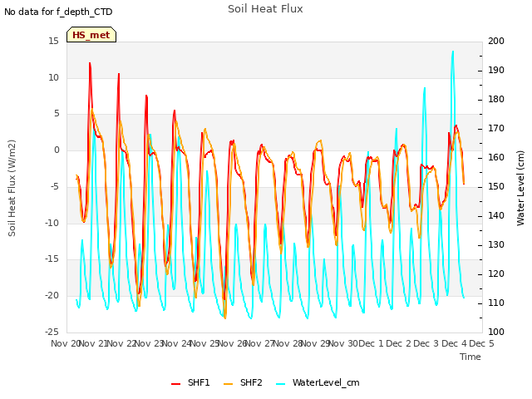Click the Dec 1 x-axis tick label

click(x=371, y=343)
